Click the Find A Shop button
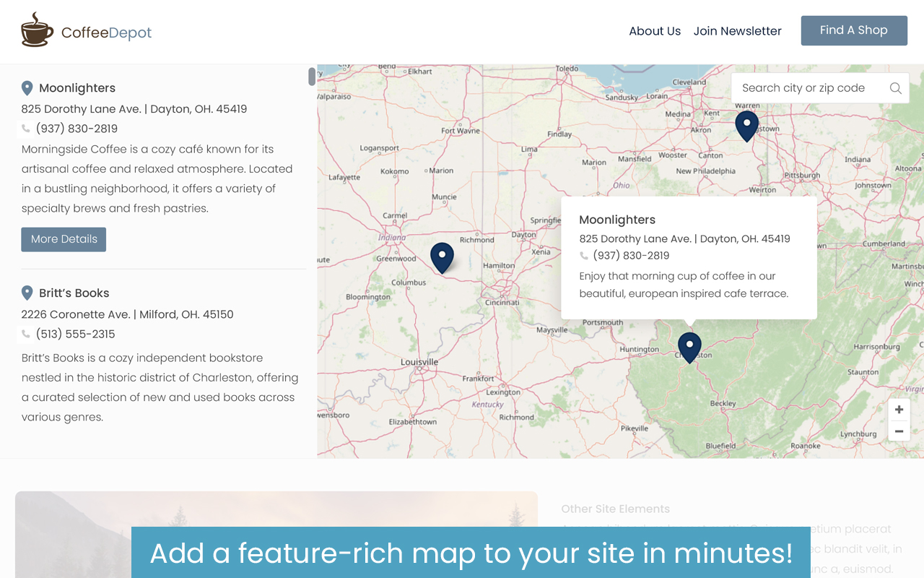The height and width of the screenshot is (578, 924). click(854, 30)
